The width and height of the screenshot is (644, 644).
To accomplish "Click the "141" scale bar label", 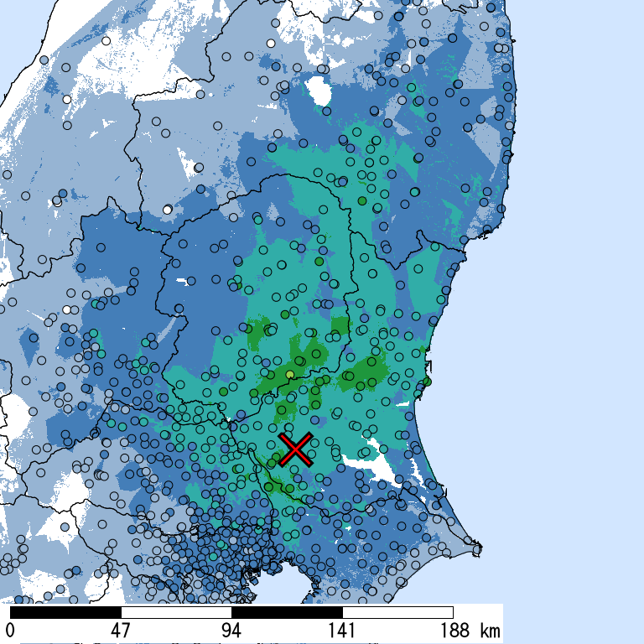I will click(x=342, y=631).
